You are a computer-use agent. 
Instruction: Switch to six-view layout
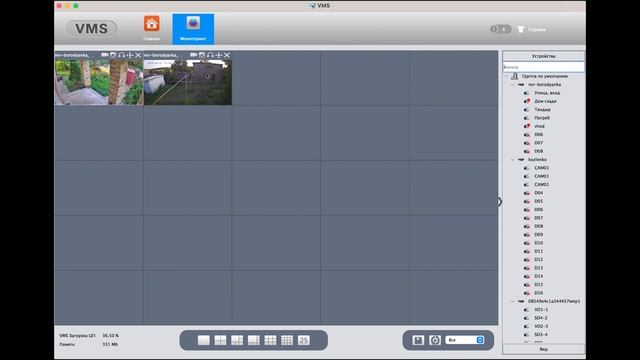pyautogui.click(x=237, y=340)
